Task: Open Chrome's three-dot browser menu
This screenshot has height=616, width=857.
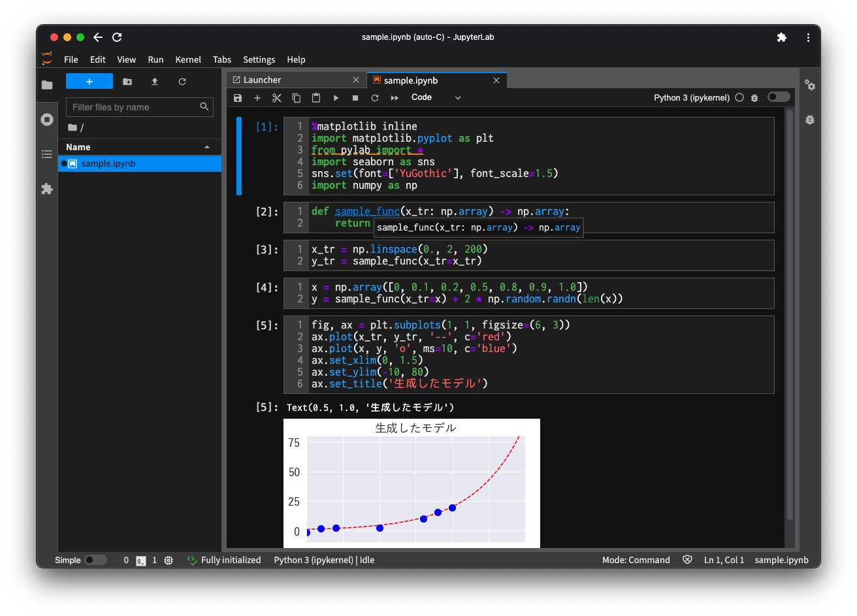Action: tap(808, 37)
